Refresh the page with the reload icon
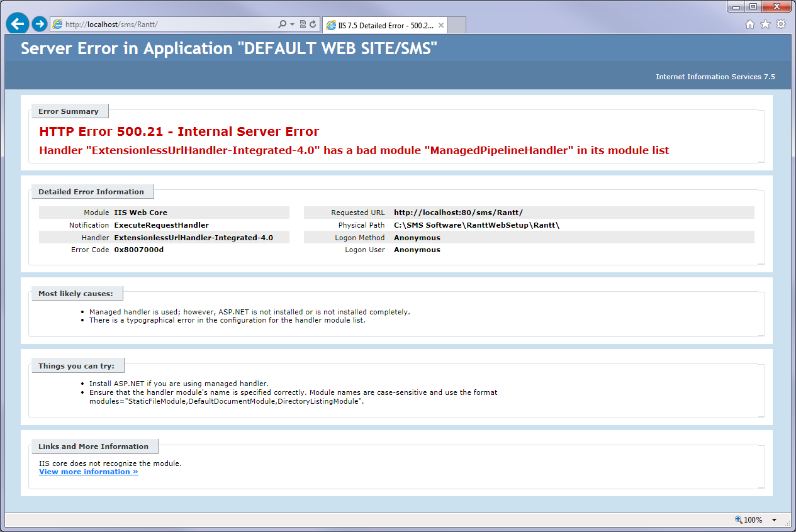This screenshot has width=796, height=532. coord(312,24)
